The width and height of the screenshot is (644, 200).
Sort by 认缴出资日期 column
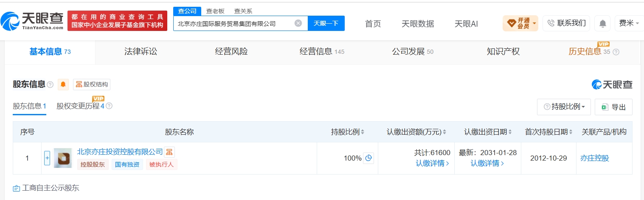[x=488, y=132]
